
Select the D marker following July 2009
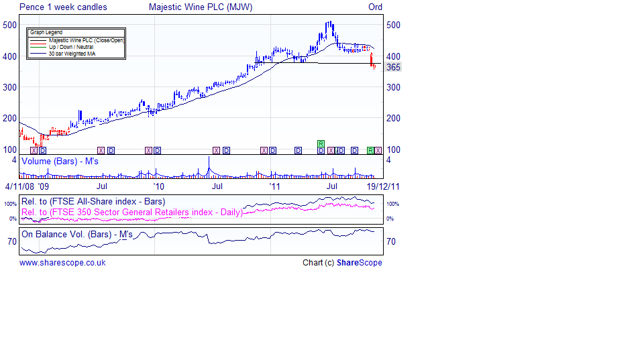click(x=111, y=151)
